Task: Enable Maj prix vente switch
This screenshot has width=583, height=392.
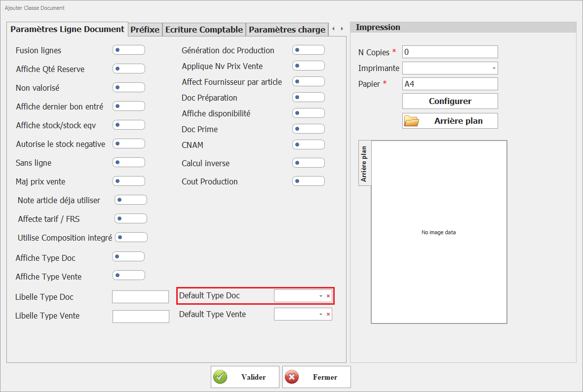Action: tap(129, 181)
